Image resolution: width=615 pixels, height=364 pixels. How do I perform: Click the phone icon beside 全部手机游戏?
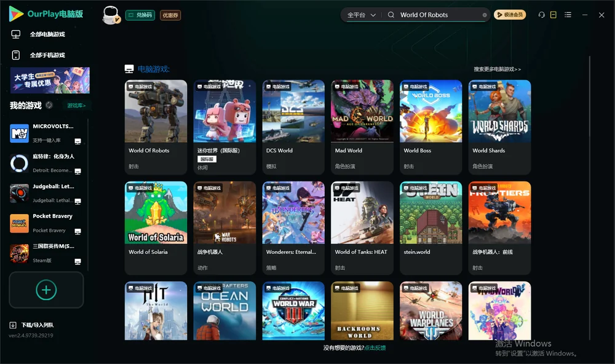(x=16, y=55)
